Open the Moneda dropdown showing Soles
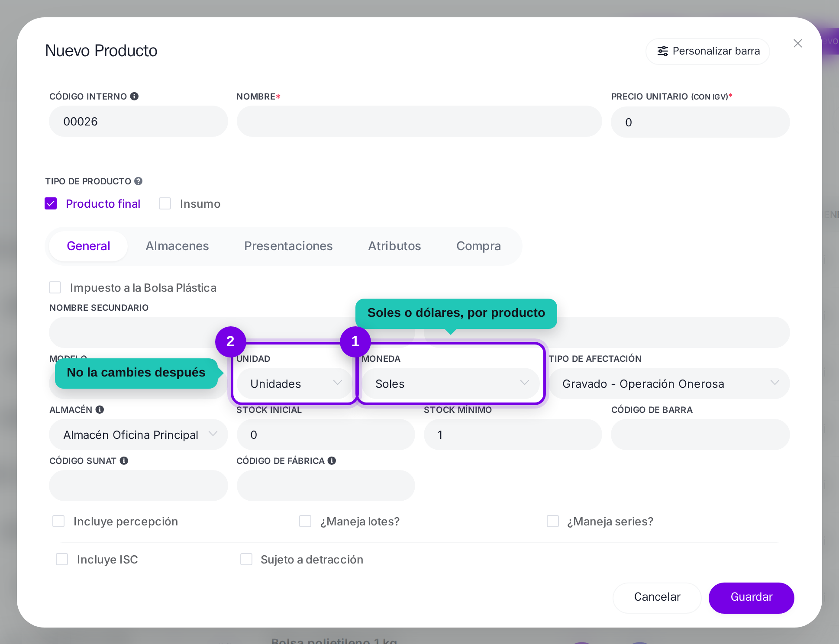 tap(451, 383)
